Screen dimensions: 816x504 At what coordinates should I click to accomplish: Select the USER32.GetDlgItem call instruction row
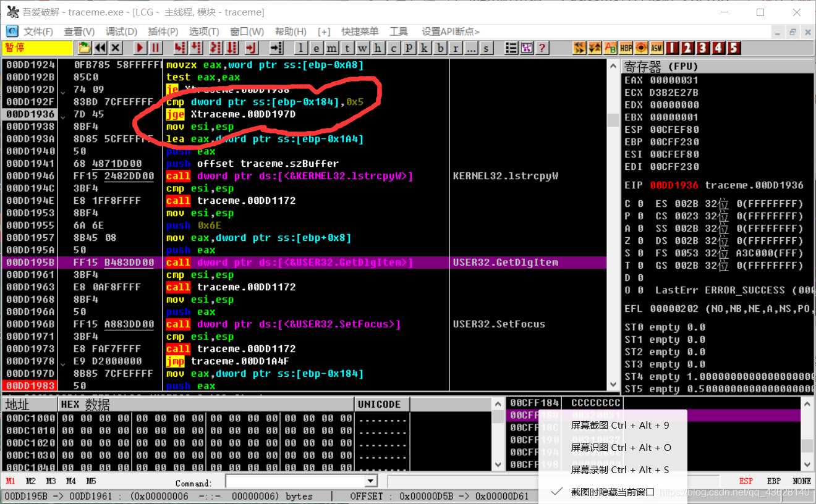(304, 262)
